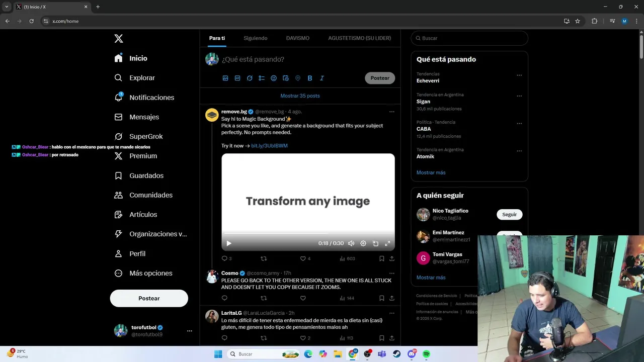Viewport: 644px width, 362px height.
Task: Reply to the remove.bg post
Action: coord(224,258)
